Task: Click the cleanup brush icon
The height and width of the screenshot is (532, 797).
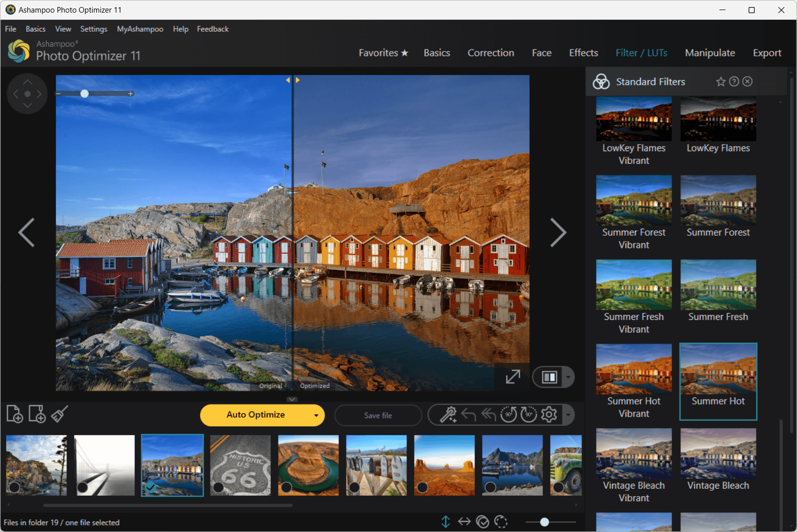Action: [59, 414]
